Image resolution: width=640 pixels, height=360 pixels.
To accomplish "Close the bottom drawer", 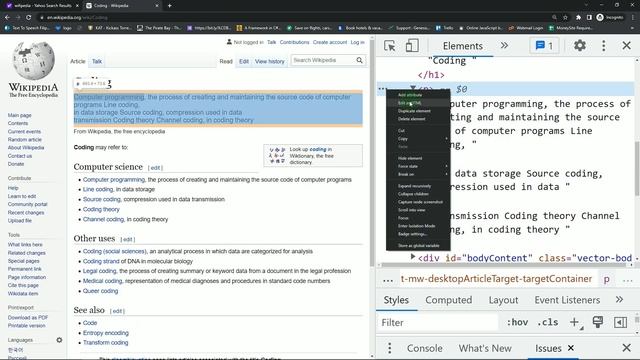I will coord(627,348).
